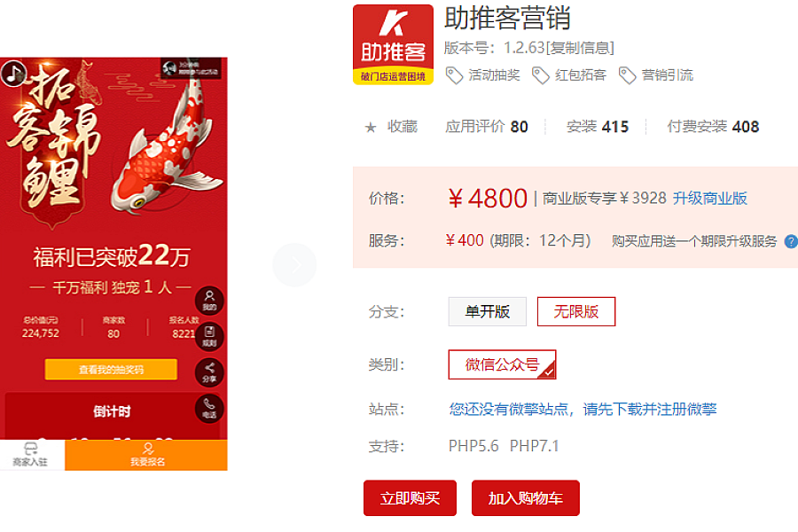Open the 我要报名 bottom tab
The width and height of the screenshot is (798, 532).
pos(146,455)
